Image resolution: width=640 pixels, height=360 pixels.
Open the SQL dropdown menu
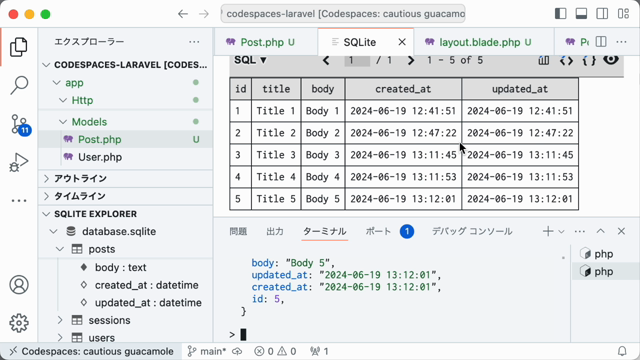[x=250, y=60]
